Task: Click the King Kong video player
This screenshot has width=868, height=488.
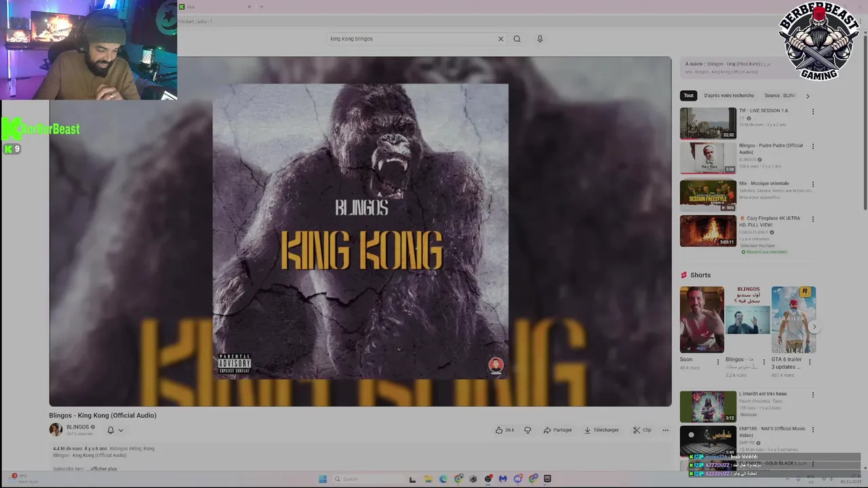Action: tap(360, 231)
